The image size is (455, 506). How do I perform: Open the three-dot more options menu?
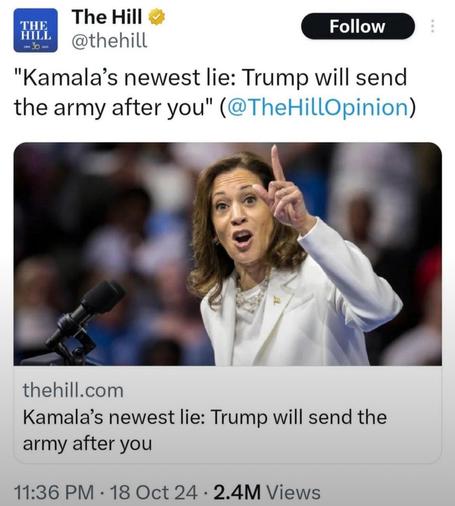point(432,26)
